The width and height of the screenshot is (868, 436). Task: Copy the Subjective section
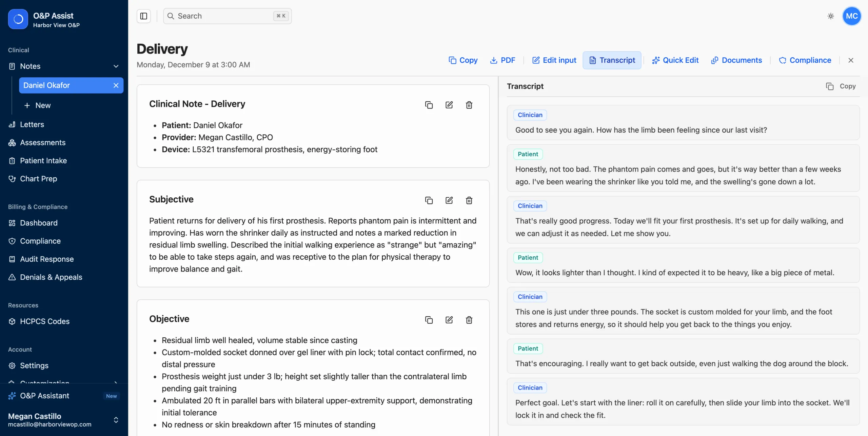coord(429,200)
